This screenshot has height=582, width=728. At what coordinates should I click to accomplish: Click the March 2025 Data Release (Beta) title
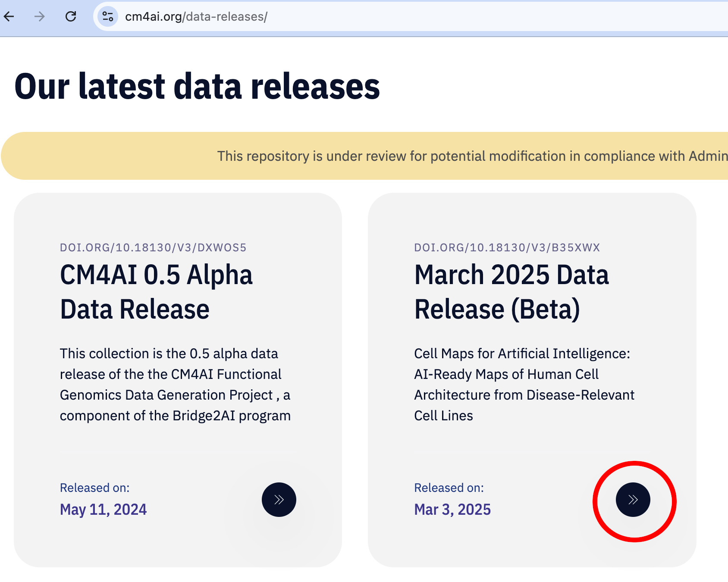(511, 292)
